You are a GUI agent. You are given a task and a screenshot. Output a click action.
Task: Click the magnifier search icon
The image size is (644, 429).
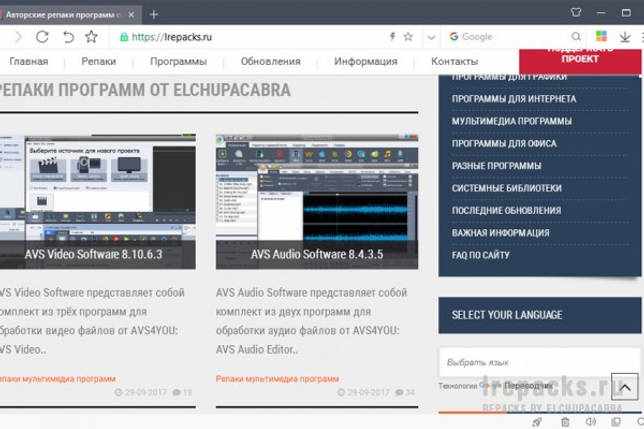coord(576,37)
